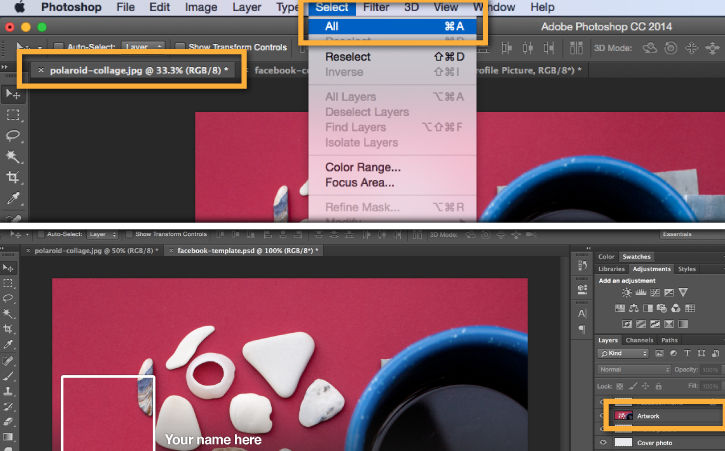Select the Eraser tool
725x451 pixels.
click(8, 421)
